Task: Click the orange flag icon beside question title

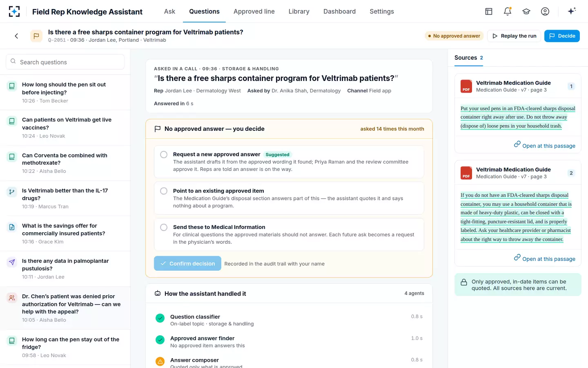Action: (36, 36)
